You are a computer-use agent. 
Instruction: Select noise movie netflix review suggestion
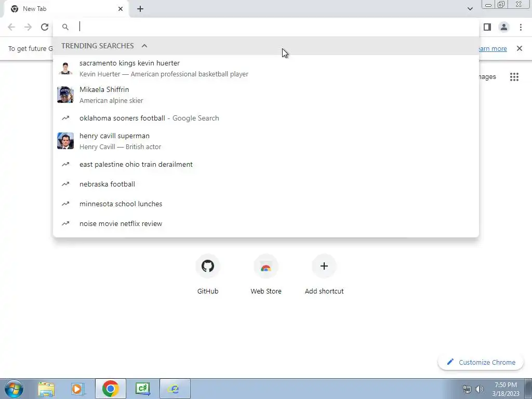click(266, 223)
